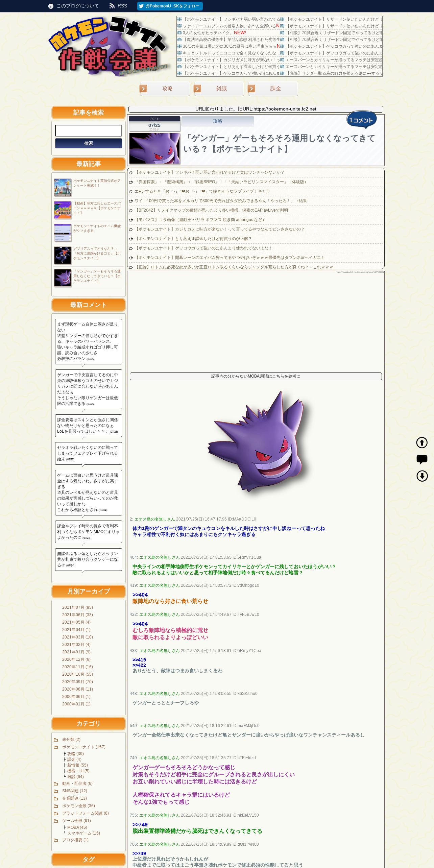434x868 pixels.
Task: Click the 攻略 category label above article title
Action: [x=218, y=121]
